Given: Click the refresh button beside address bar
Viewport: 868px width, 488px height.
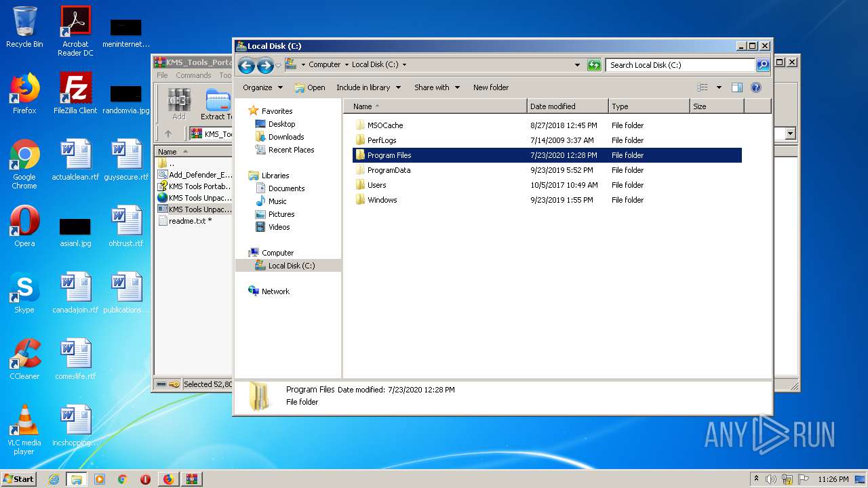Looking at the screenshot, I should [x=594, y=65].
